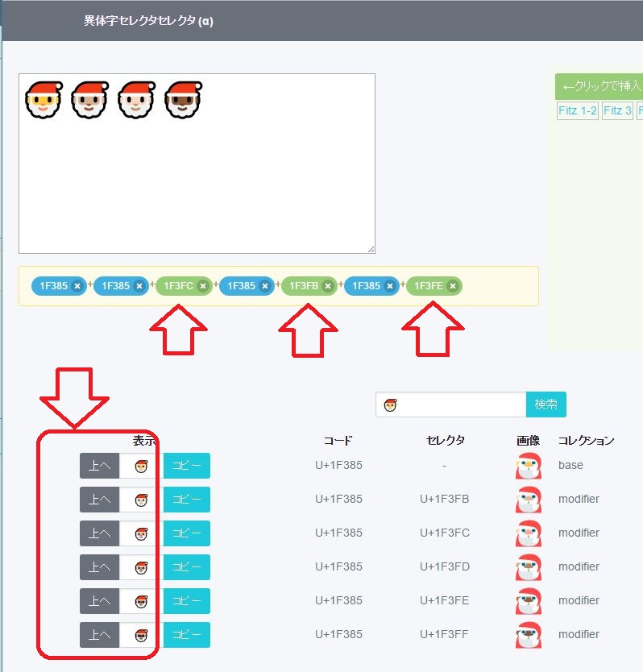Select the U+1F3FE selector cell

[x=445, y=601]
